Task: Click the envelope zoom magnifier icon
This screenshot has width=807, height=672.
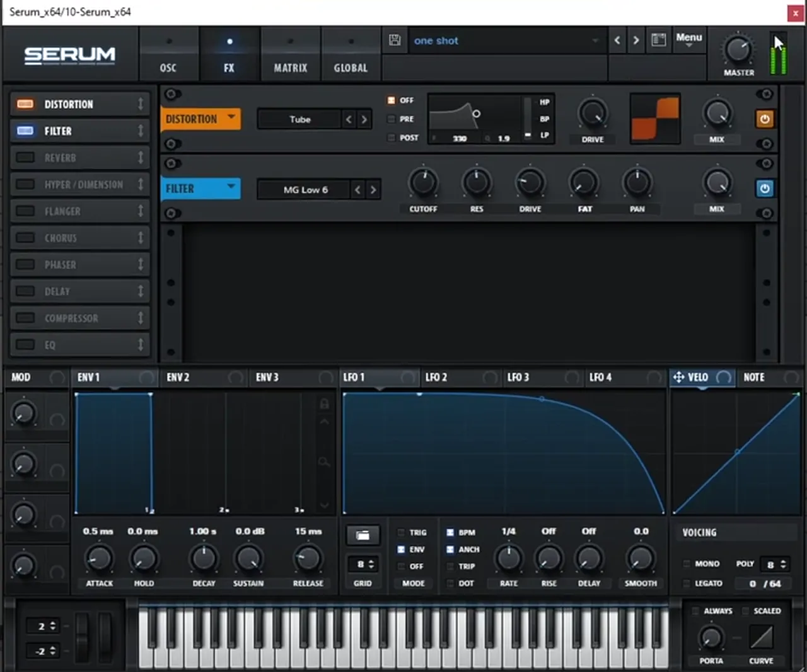Action: click(324, 462)
